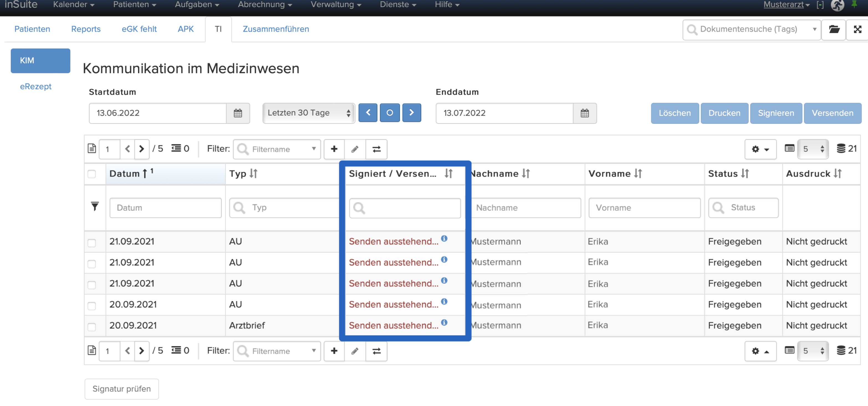Image resolution: width=868 pixels, height=406 pixels.
Task: Click the Nachname filter input field
Action: [526, 208]
